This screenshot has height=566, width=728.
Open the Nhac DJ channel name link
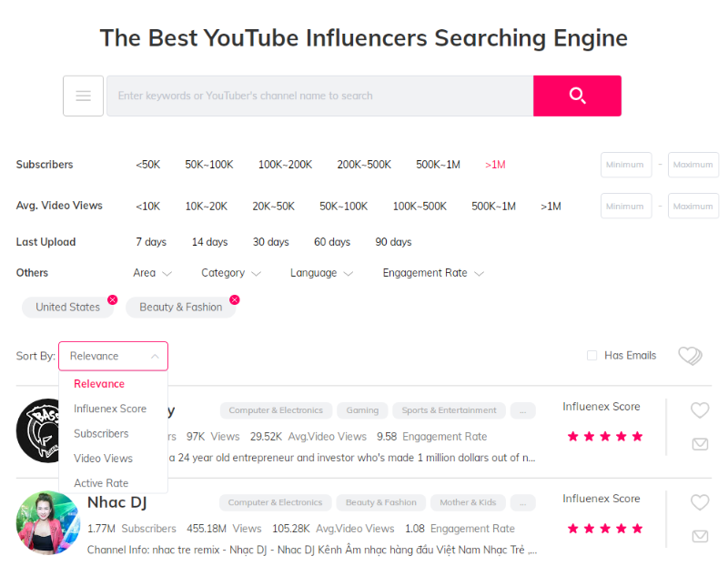tap(116, 502)
